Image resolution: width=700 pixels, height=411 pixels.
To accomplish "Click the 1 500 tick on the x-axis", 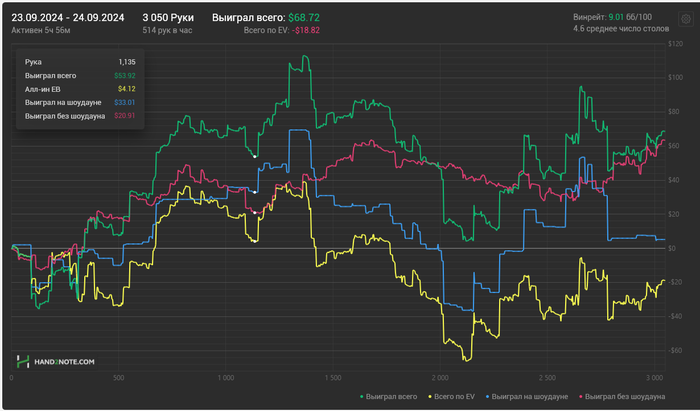I will click(333, 378).
